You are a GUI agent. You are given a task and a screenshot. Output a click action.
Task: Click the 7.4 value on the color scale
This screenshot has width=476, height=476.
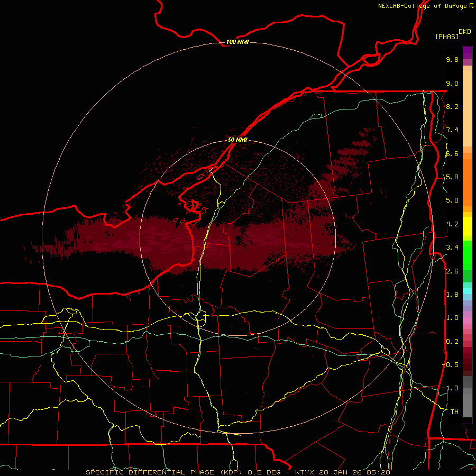pos(452,130)
